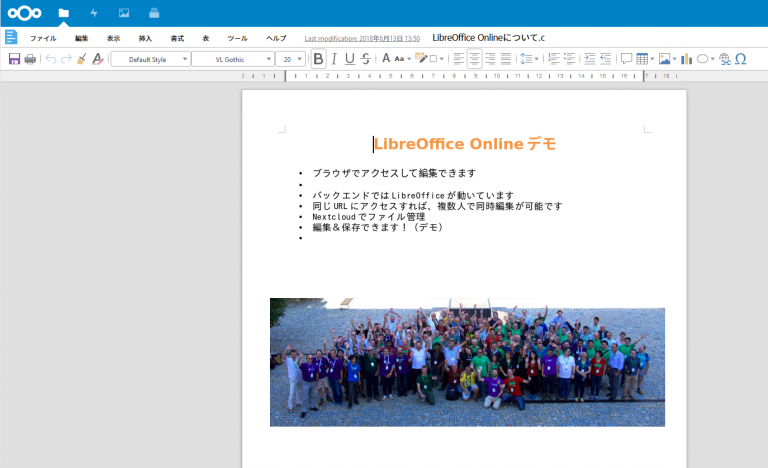Image resolution: width=768 pixels, height=468 pixels.
Task: Choose the ellipse shape tool
Action: pos(702,59)
